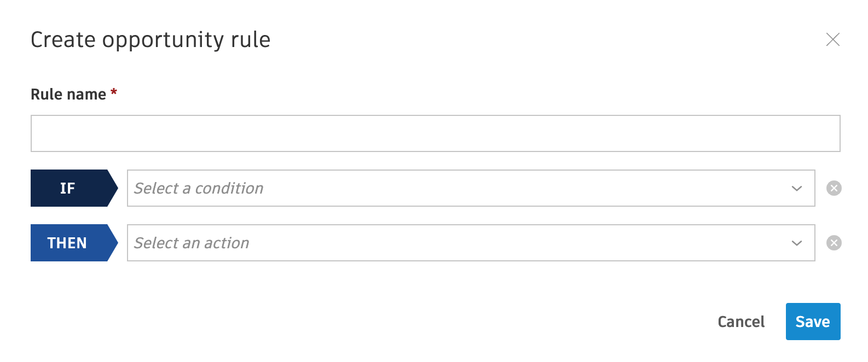
Task: Focus the Rule name text field
Action: pyautogui.click(x=435, y=133)
